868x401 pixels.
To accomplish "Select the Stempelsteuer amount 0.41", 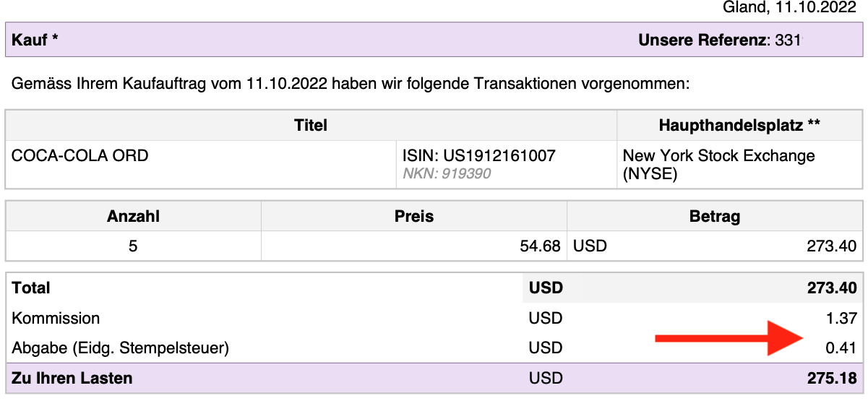I will (841, 348).
